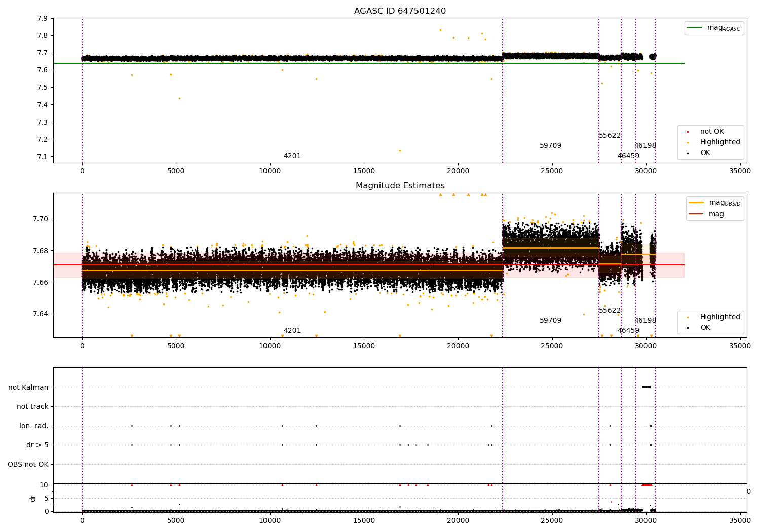This screenshot has height=532, width=760.
Task: Click the 46459 obsid label in the top plot
Action: pyautogui.click(x=628, y=156)
